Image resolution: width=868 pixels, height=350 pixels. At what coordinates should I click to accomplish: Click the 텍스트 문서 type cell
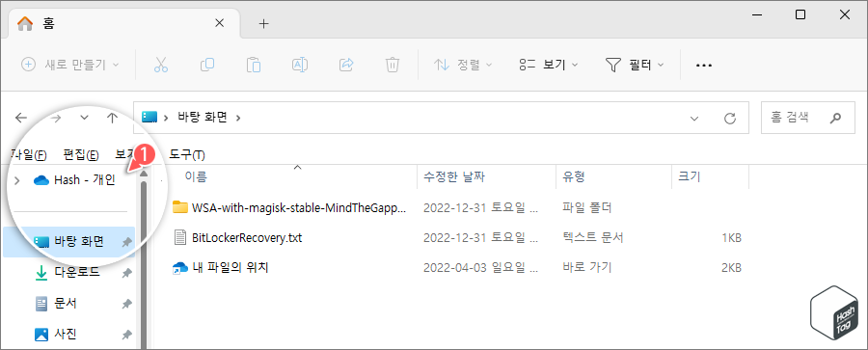tap(593, 238)
